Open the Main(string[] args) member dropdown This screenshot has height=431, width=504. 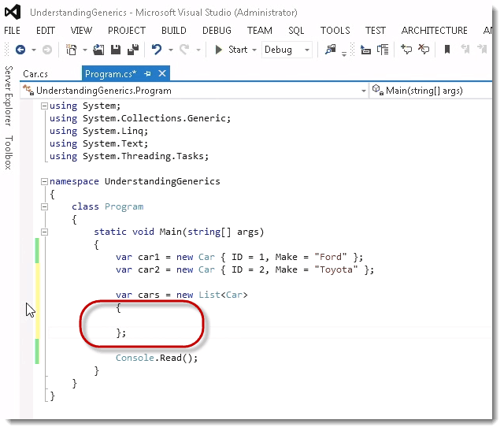431,91
